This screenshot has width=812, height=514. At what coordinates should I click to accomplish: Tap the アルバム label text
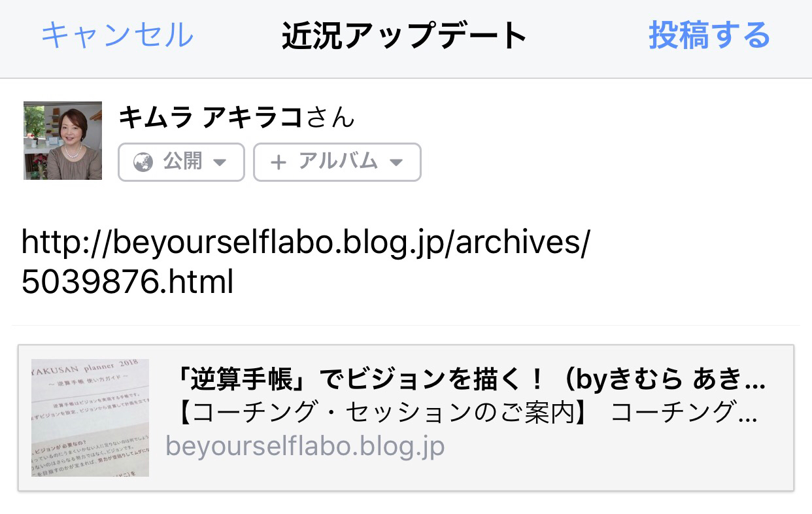(x=337, y=162)
